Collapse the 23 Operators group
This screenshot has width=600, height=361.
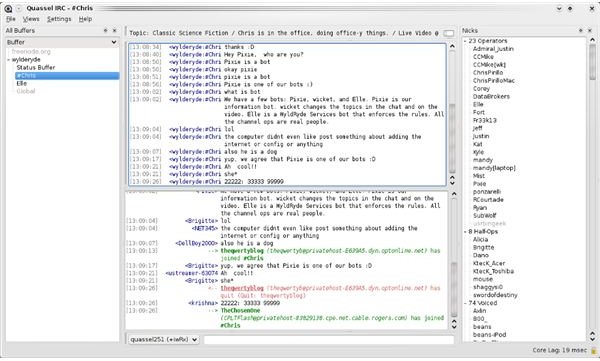(x=465, y=41)
